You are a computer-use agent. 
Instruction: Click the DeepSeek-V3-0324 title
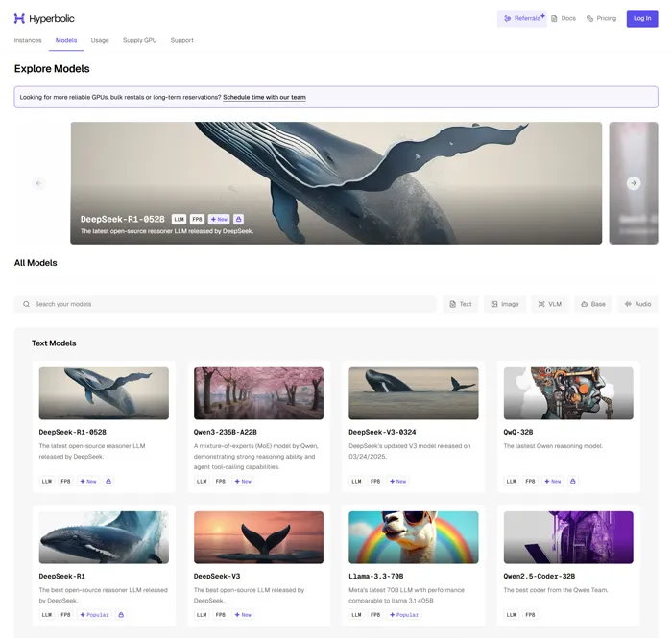[x=382, y=432]
